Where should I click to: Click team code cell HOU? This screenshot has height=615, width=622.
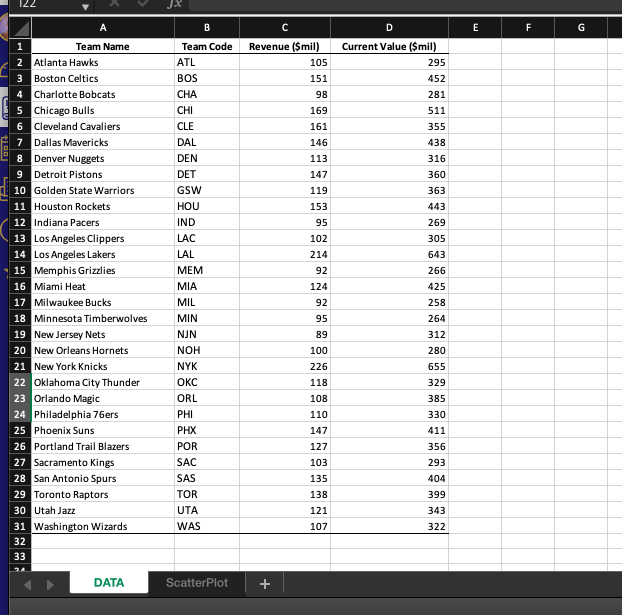pos(207,206)
